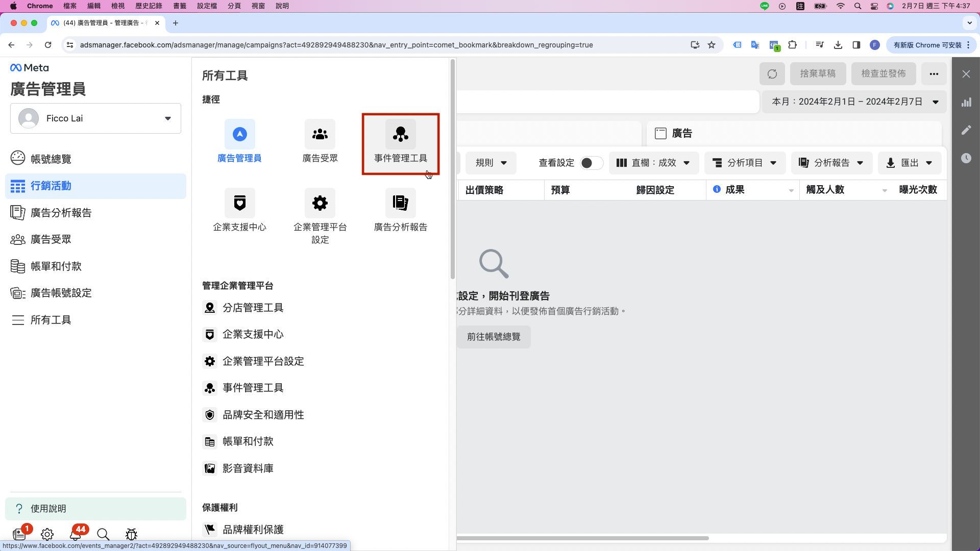Viewport: 980px width, 551px height.
Task: Open the 匯出 export dropdown
Action: [x=910, y=163]
